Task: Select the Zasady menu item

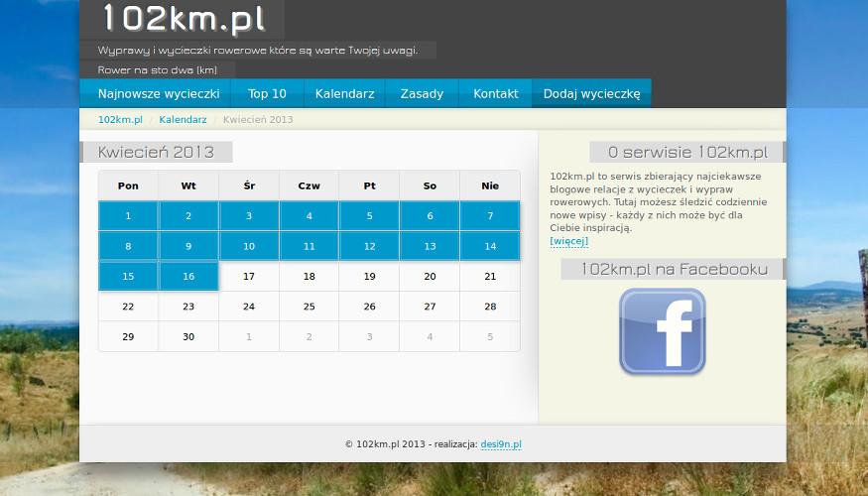Action: 422,93
